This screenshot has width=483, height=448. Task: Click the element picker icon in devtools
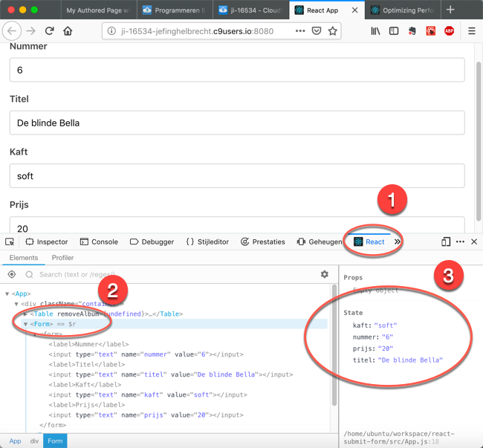click(10, 241)
